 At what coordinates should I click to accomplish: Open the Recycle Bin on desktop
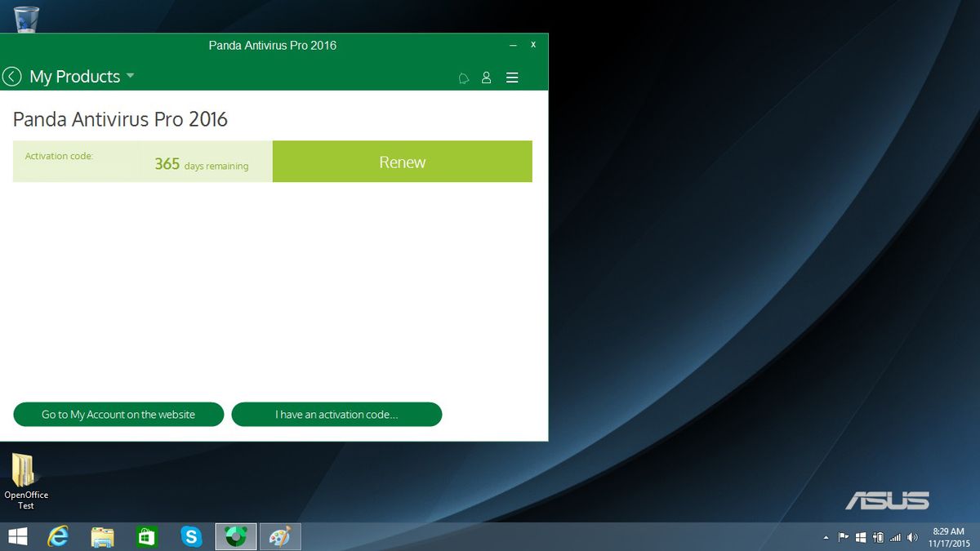[x=26, y=18]
